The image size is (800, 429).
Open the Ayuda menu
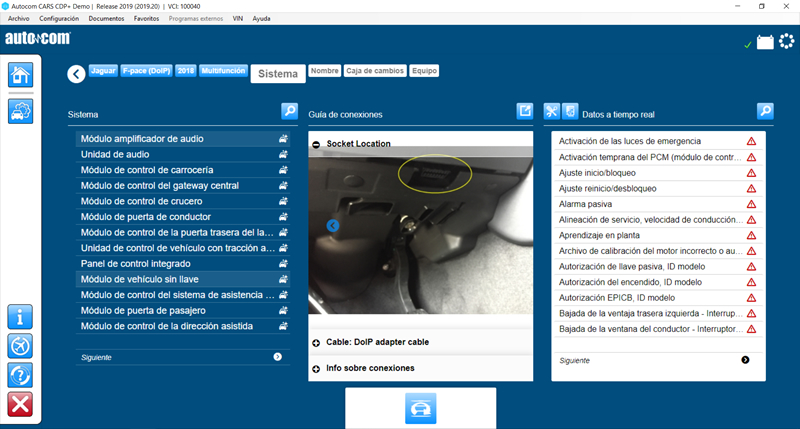click(261, 18)
